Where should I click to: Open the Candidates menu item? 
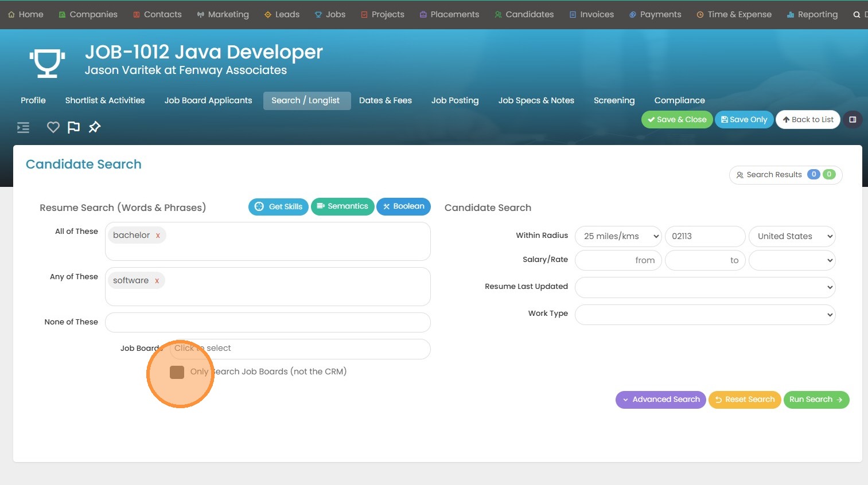pyautogui.click(x=524, y=14)
